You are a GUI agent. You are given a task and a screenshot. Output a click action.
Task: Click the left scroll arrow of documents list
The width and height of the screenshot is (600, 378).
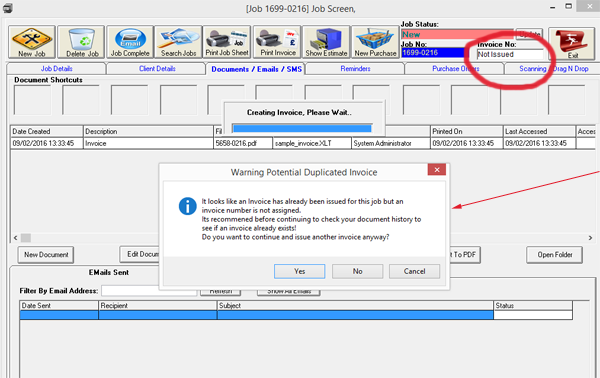[15, 238]
